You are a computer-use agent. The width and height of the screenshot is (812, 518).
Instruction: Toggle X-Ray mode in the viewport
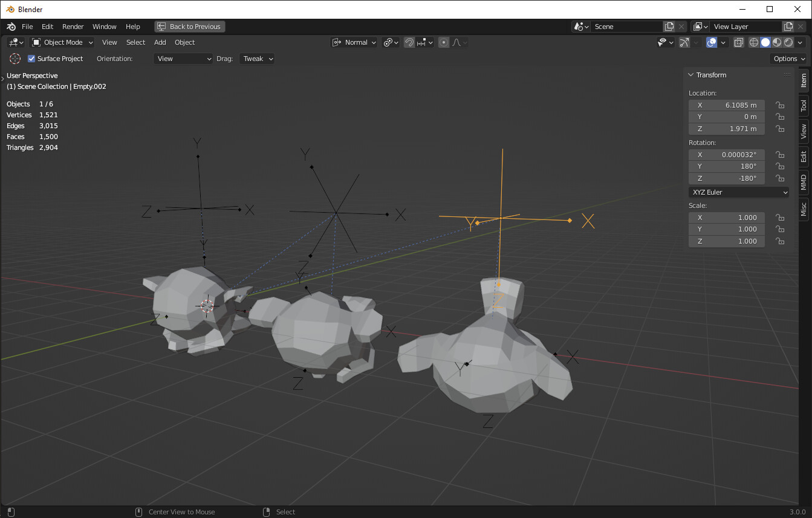point(738,42)
